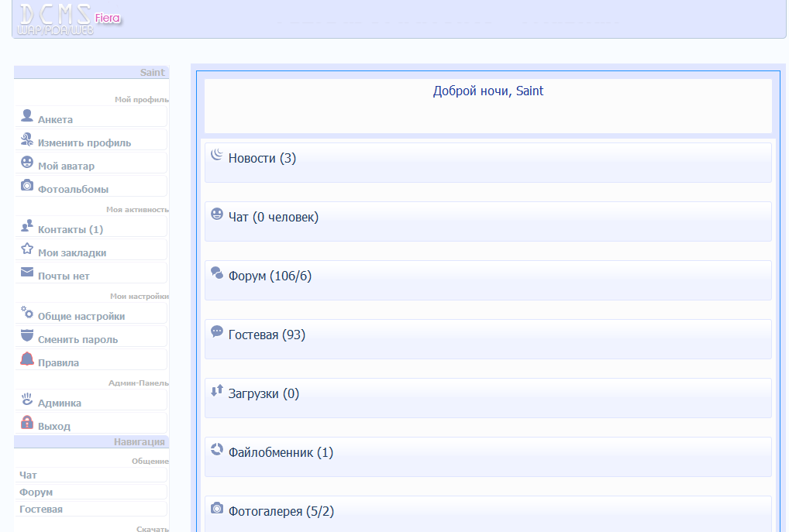This screenshot has width=789, height=532.
Task: Open Новости (3) section
Action: (x=262, y=159)
